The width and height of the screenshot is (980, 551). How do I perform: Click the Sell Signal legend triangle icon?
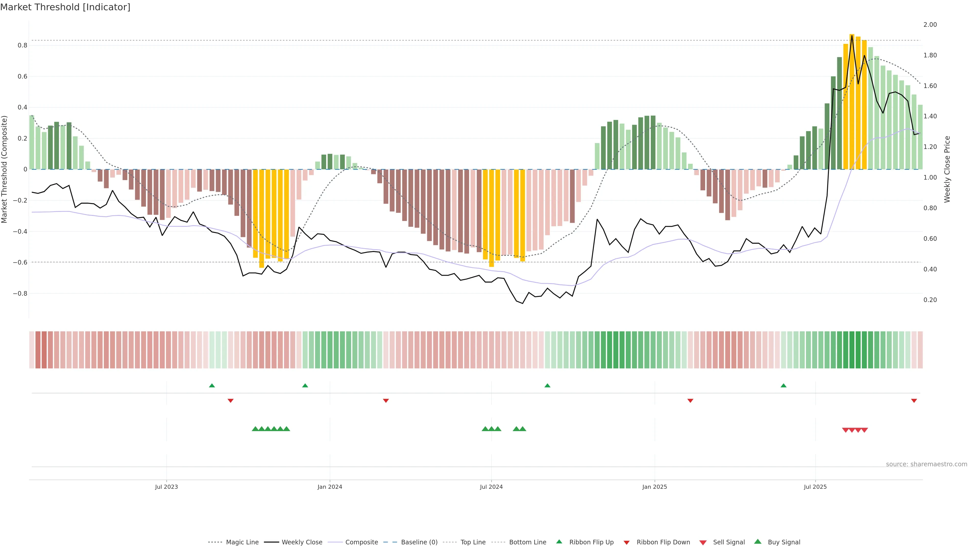tap(703, 543)
